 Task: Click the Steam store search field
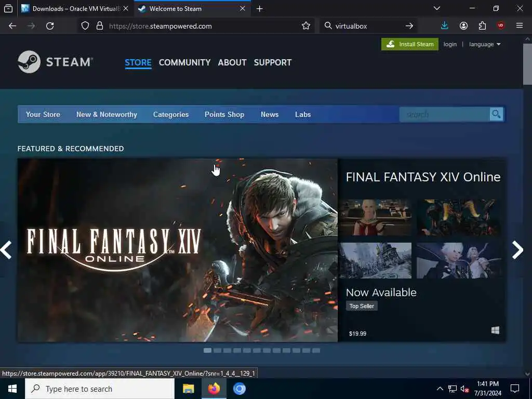[445, 114]
